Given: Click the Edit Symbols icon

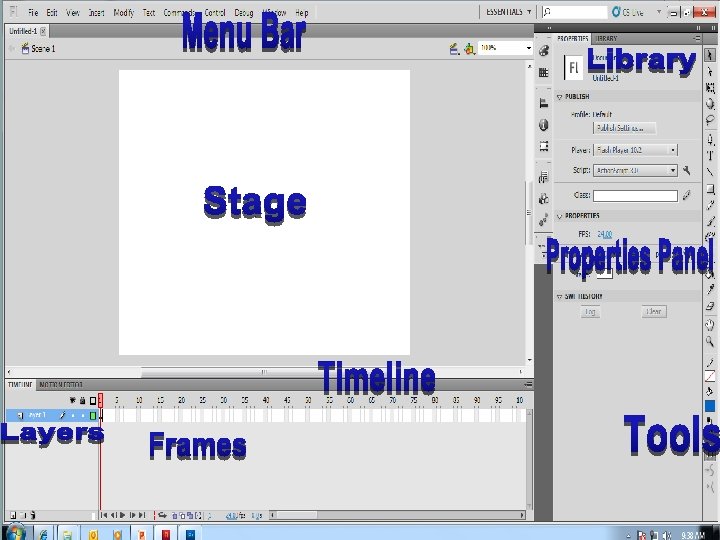Looking at the screenshot, I should (x=469, y=49).
